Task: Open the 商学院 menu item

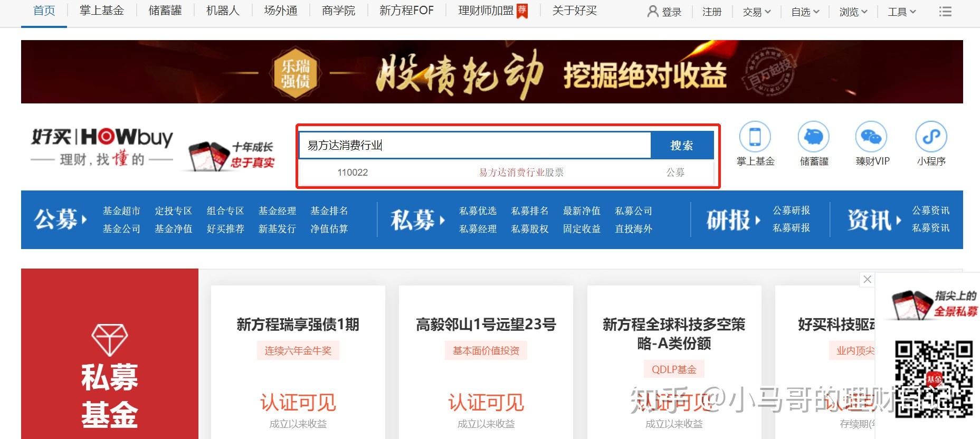Action: click(338, 11)
